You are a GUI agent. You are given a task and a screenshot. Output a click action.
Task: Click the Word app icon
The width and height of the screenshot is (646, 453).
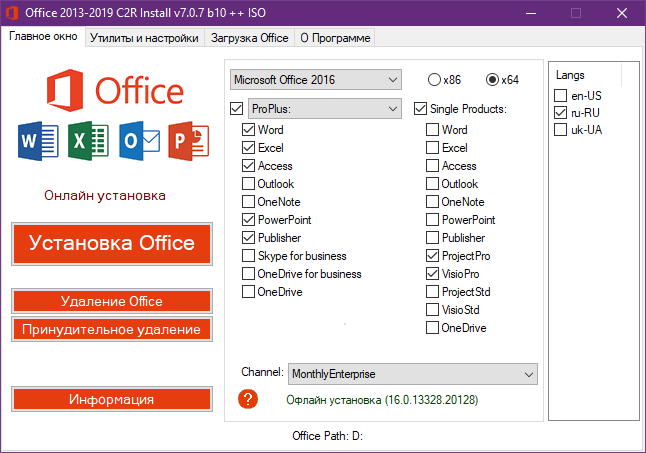coord(34,140)
